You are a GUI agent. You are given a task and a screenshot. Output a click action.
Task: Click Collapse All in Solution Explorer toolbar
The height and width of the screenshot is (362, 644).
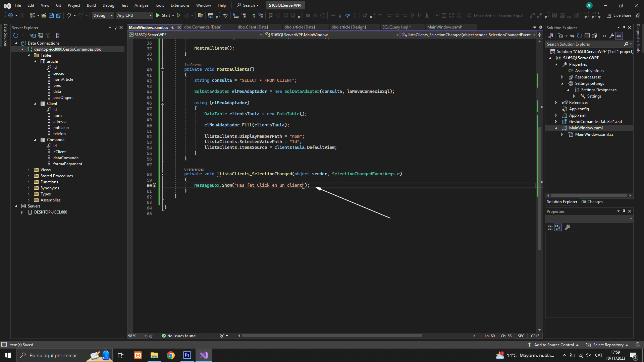point(587,36)
